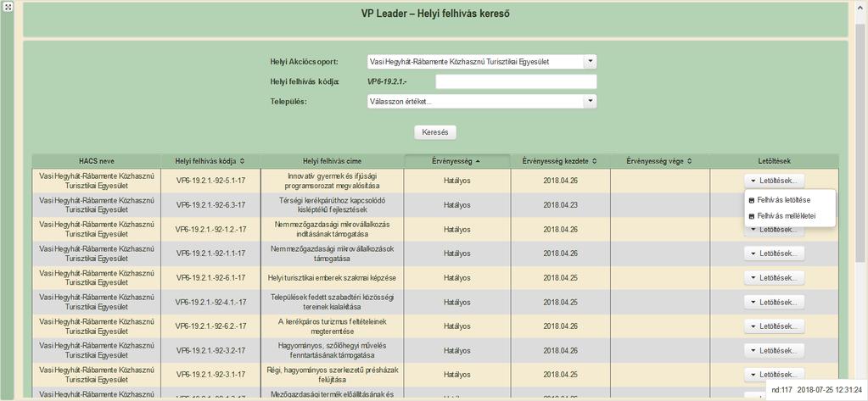Screen dimensions: 868x401
Task: Open the Település dropdown showing Válasszon értéket
Action: pyautogui.click(x=481, y=101)
